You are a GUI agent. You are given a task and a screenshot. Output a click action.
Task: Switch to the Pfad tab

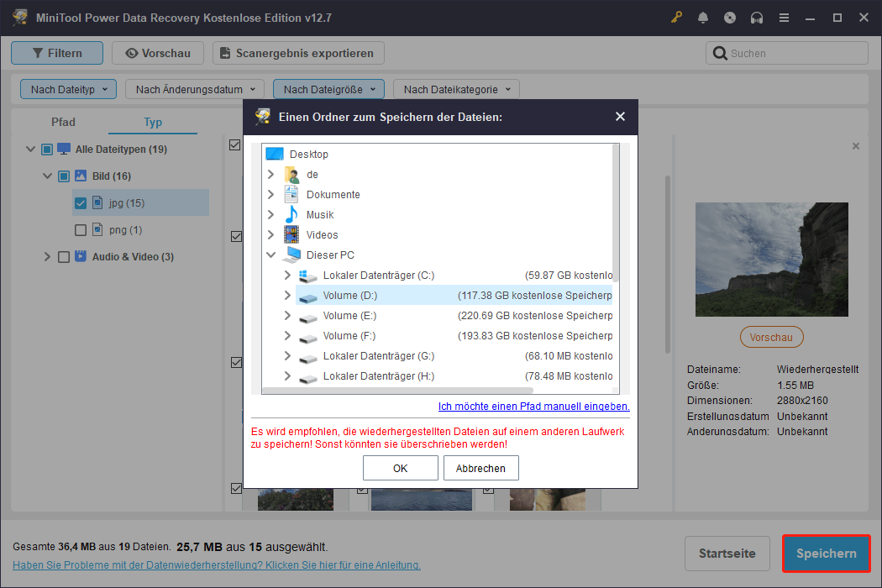pyautogui.click(x=63, y=122)
